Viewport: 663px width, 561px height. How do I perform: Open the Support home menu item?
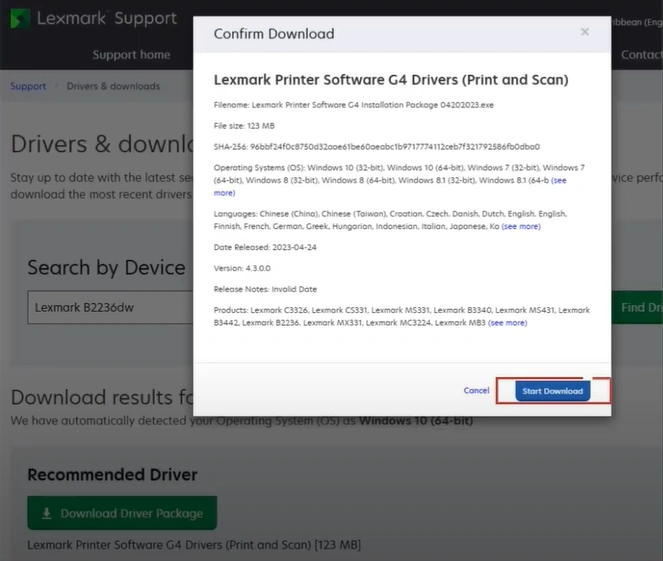tap(131, 55)
